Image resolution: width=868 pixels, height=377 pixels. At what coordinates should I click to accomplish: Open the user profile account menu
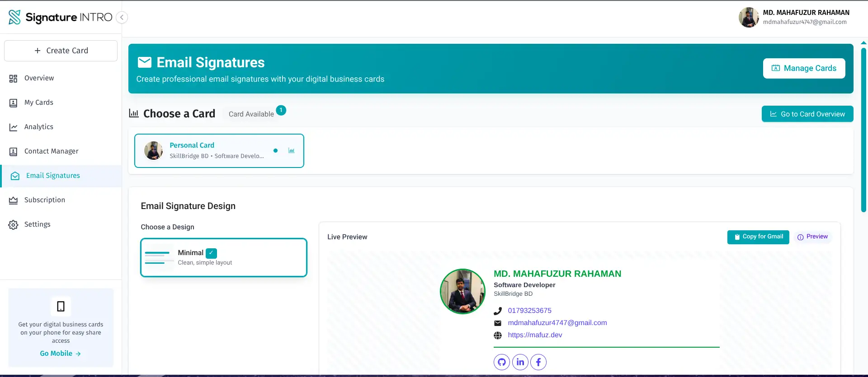coord(794,17)
